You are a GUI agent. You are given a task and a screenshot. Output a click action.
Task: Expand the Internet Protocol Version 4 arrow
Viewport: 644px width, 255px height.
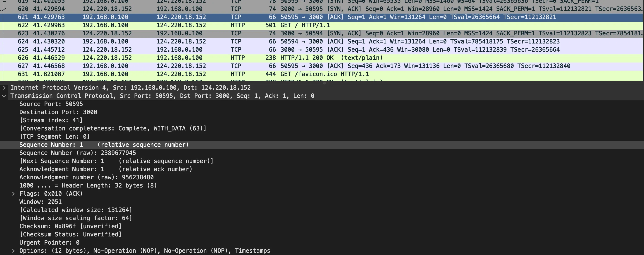(x=4, y=88)
